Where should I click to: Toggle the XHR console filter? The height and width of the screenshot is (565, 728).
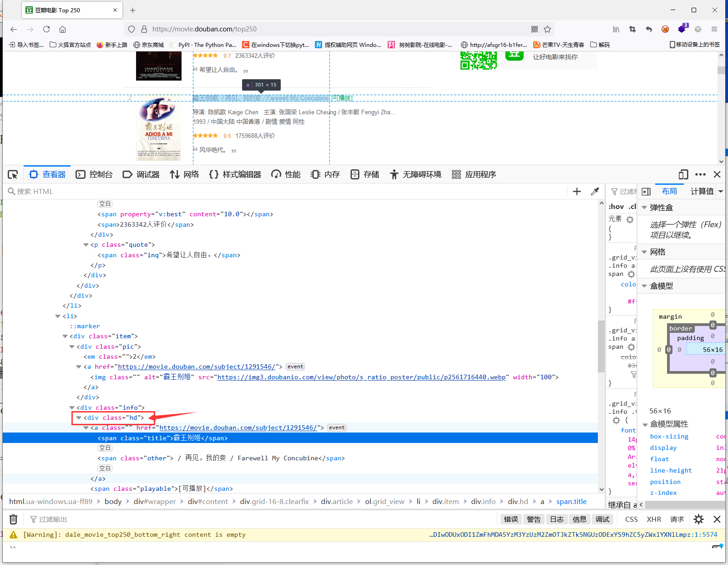pos(654,519)
